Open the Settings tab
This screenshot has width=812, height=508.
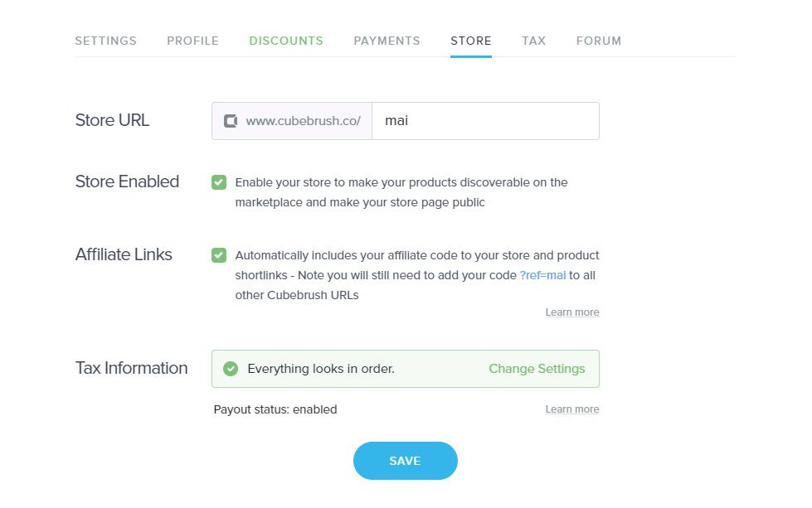click(x=105, y=41)
